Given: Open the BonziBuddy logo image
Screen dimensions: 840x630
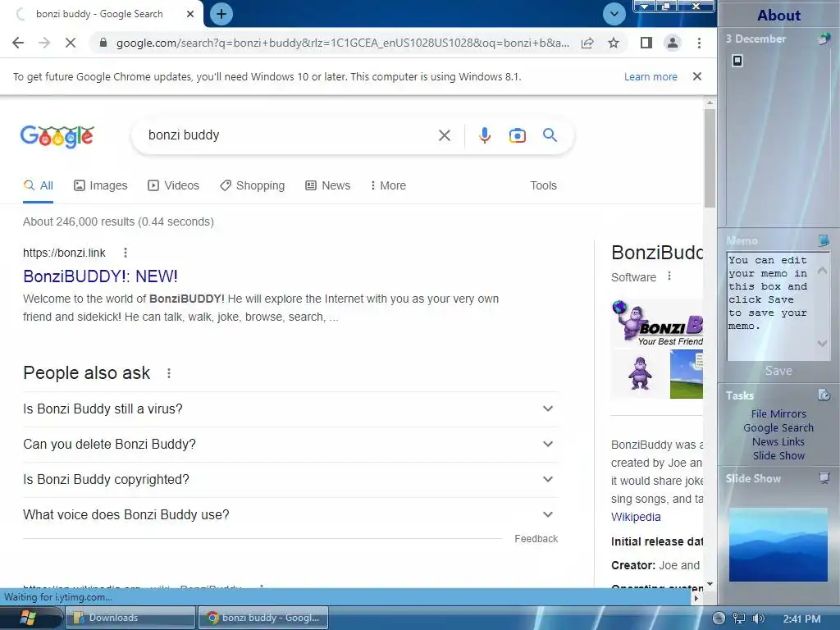Looking at the screenshot, I should [657, 323].
